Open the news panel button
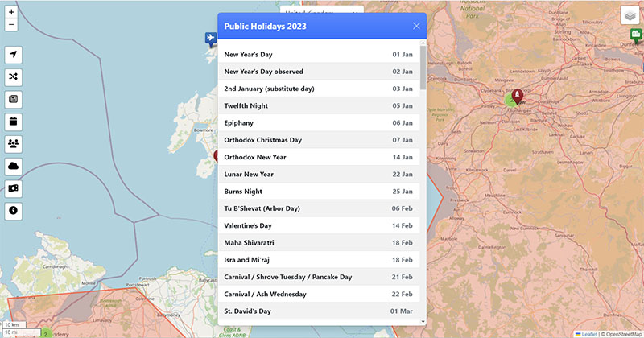 coord(13,99)
